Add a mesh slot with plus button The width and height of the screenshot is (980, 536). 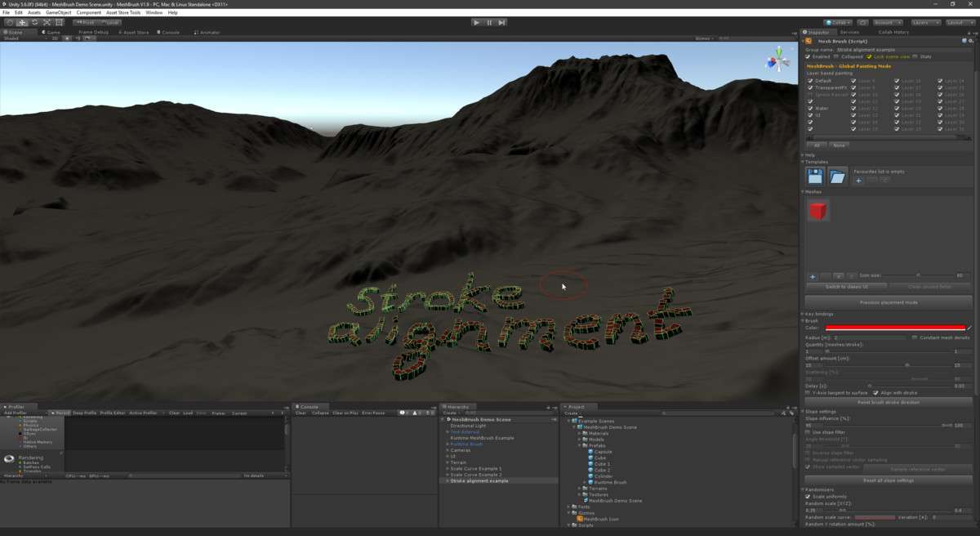pos(813,276)
